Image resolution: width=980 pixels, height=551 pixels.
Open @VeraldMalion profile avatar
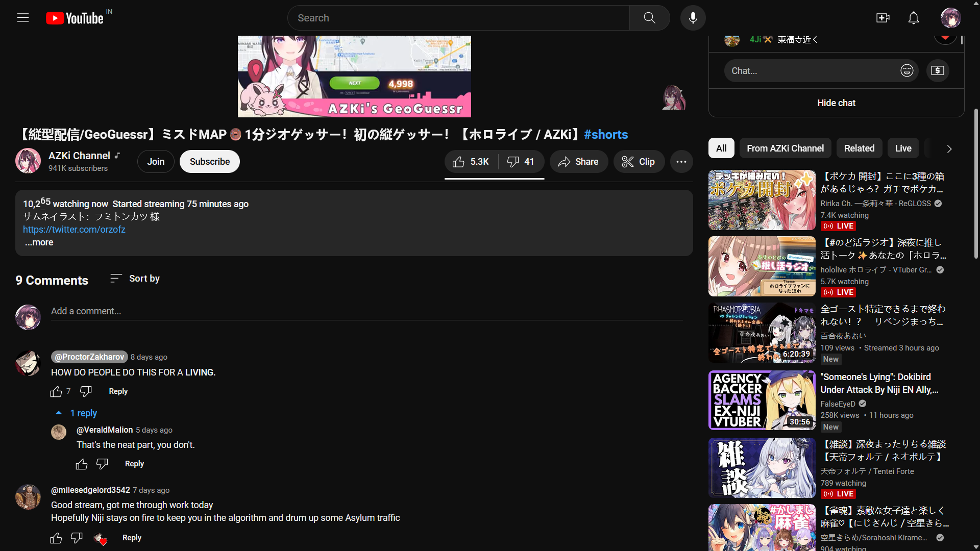pyautogui.click(x=59, y=432)
